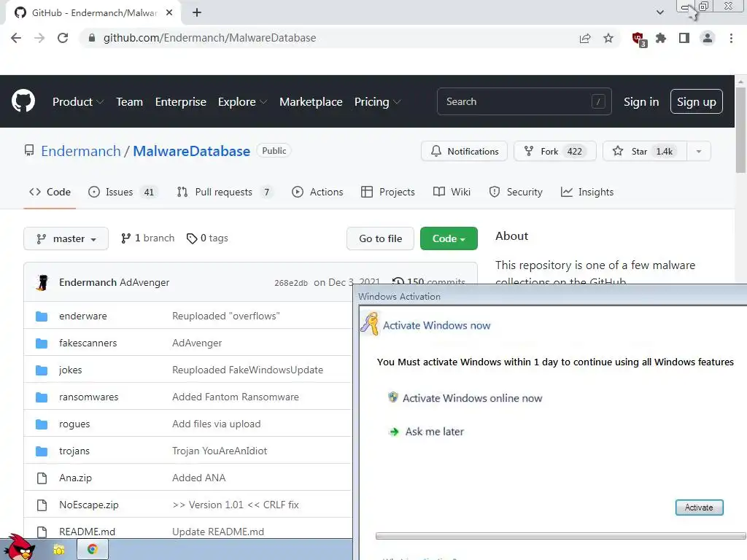
Task: Open the Star lists dropdown arrow
Action: tap(699, 152)
